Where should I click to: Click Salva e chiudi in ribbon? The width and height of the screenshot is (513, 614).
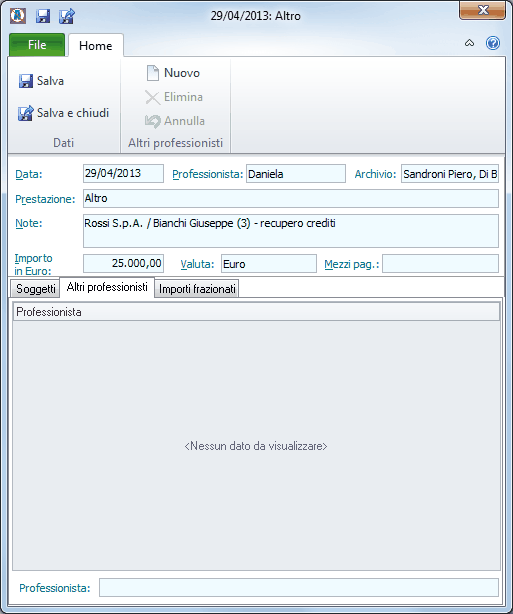[63, 113]
